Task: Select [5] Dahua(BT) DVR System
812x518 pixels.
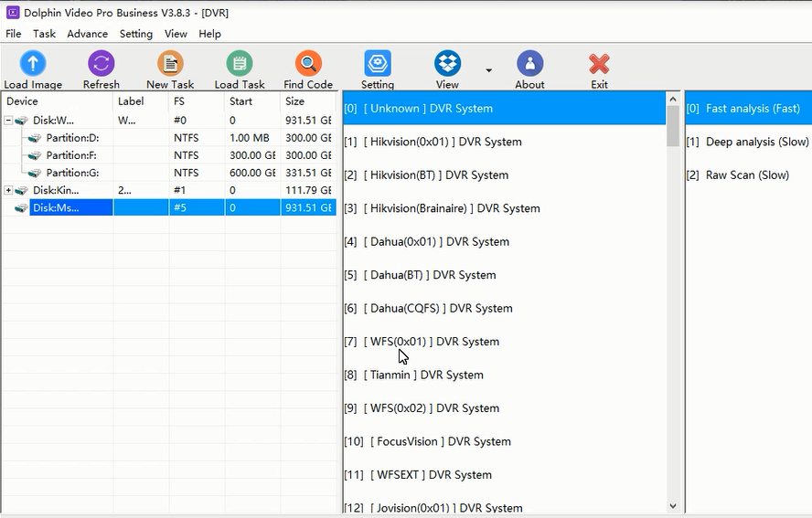Action: coord(505,275)
